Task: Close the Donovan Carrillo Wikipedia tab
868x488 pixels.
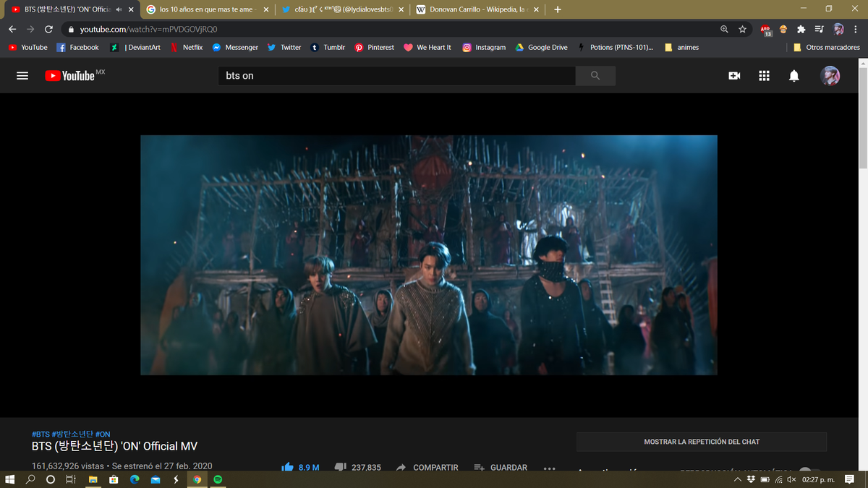Action: pyautogui.click(x=536, y=9)
